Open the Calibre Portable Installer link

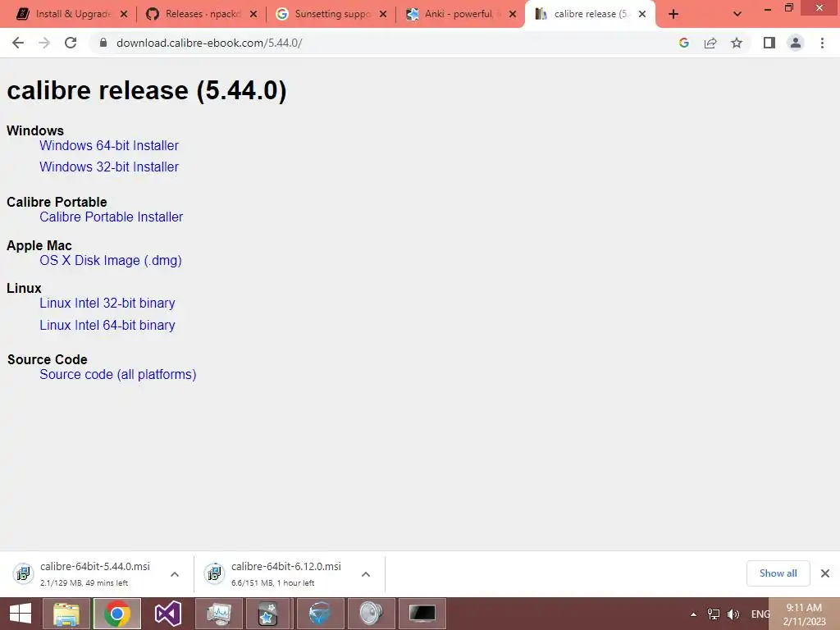111,217
